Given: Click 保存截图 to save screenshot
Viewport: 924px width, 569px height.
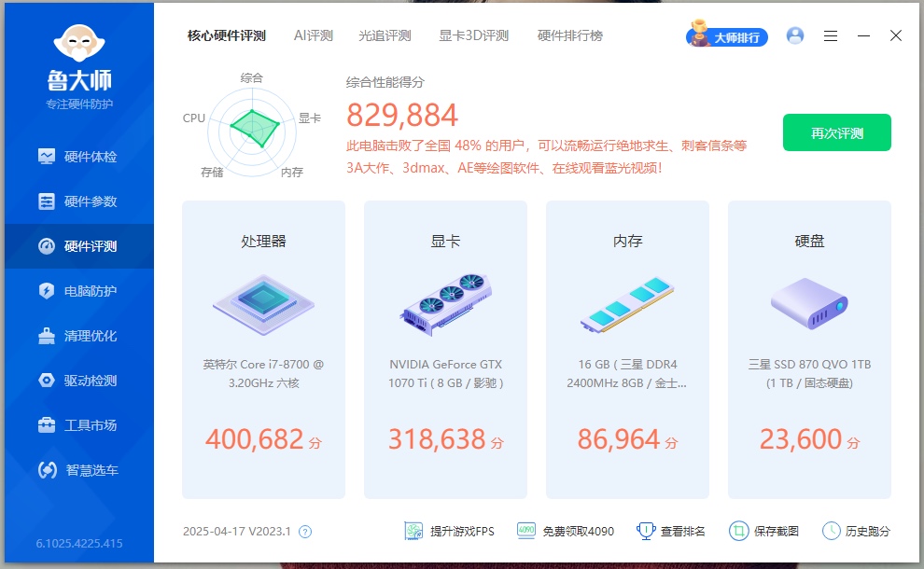Looking at the screenshot, I should [x=763, y=531].
